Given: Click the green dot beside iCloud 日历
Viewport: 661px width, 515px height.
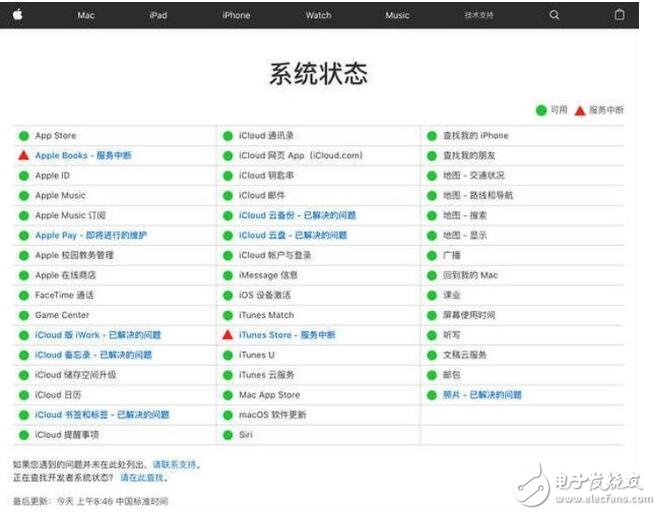Looking at the screenshot, I should point(24,395).
